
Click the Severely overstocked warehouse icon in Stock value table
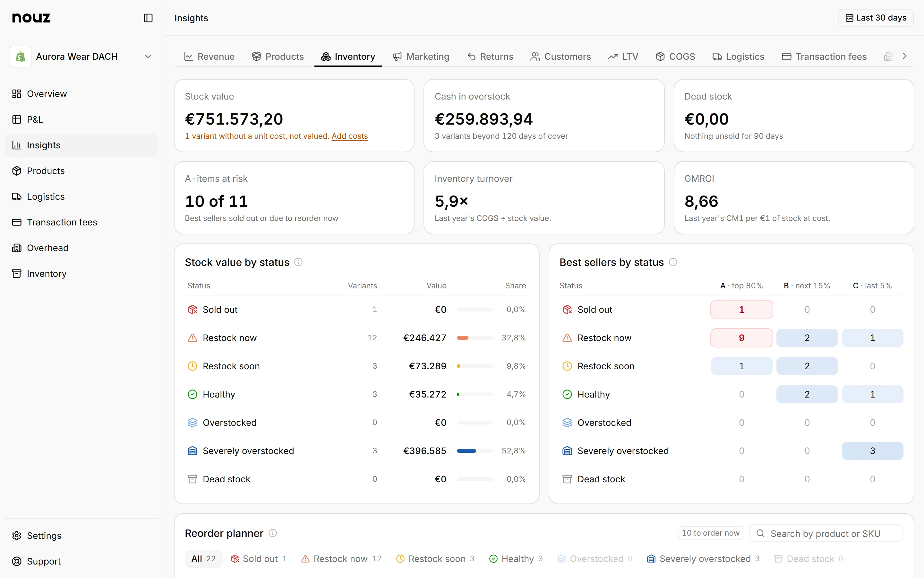[x=193, y=451]
